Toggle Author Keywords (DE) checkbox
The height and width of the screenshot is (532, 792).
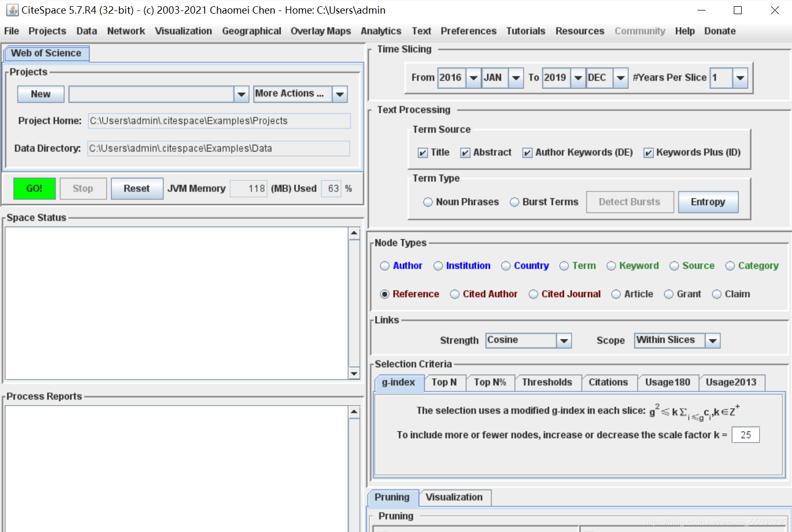(527, 153)
